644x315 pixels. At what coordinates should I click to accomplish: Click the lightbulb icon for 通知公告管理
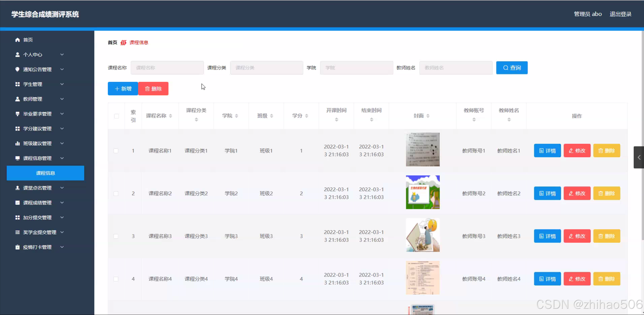click(x=17, y=69)
